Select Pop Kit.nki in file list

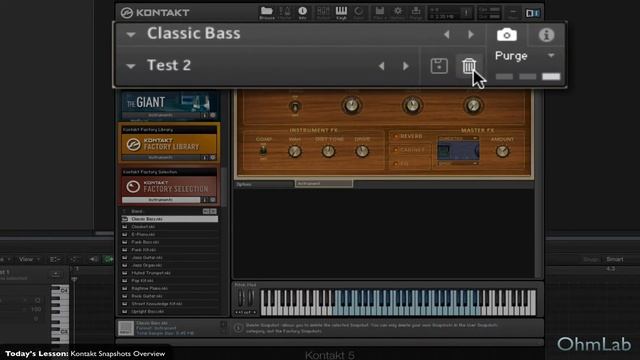[x=169, y=281]
